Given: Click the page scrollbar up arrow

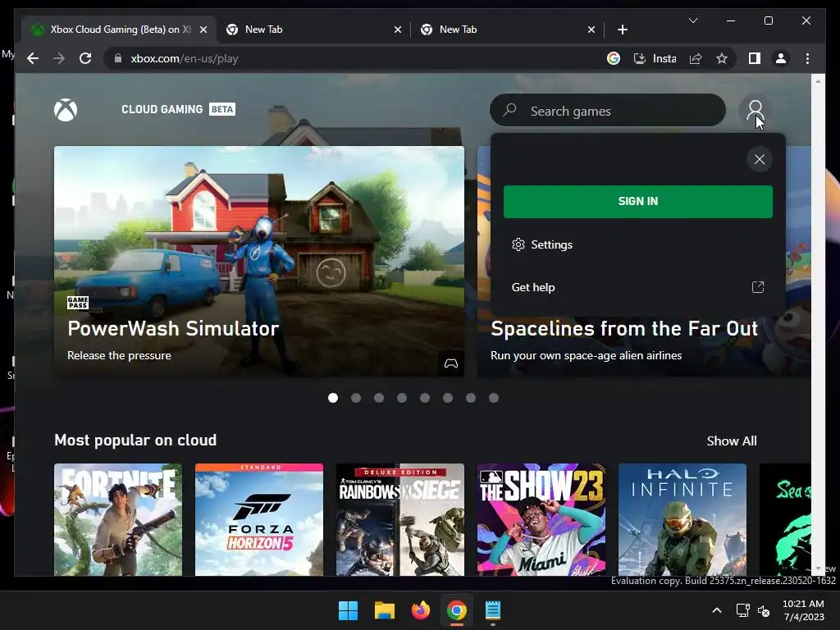Looking at the screenshot, I should [818, 81].
